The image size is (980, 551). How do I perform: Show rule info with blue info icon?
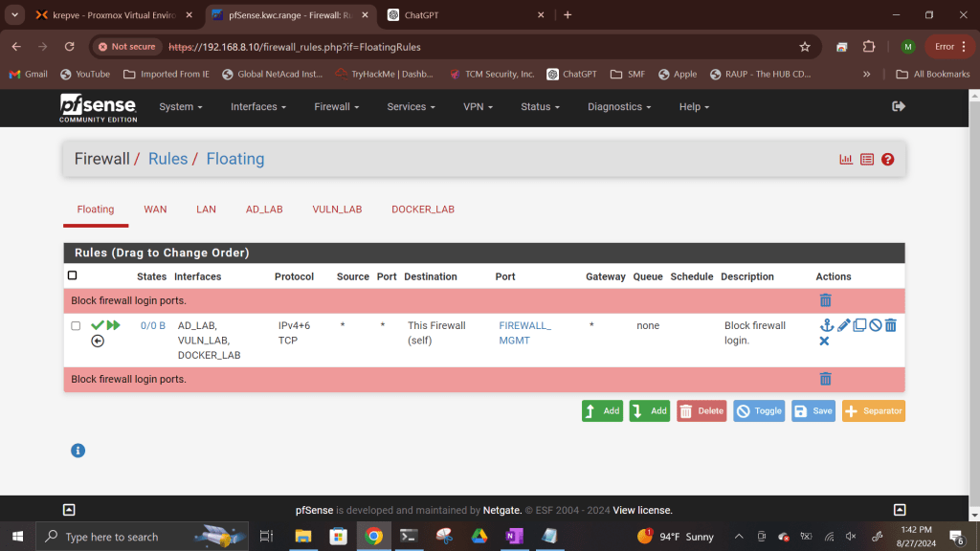(78, 451)
